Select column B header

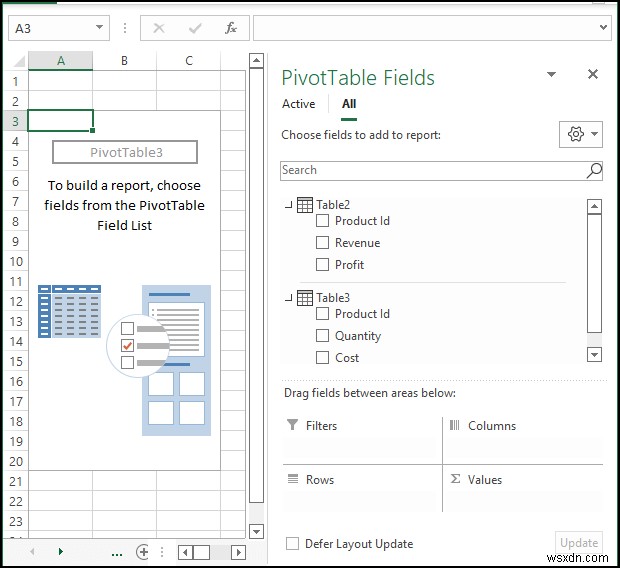pos(125,61)
